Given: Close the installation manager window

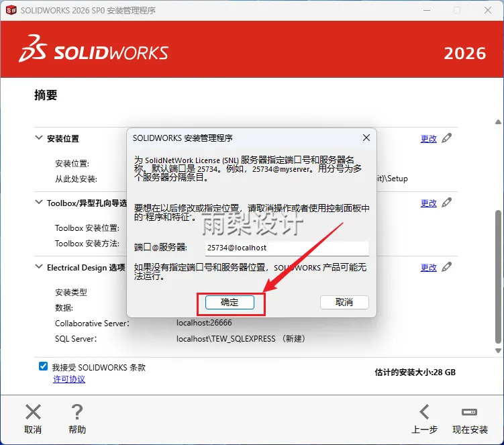Looking at the screenshot, I should (x=488, y=10).
